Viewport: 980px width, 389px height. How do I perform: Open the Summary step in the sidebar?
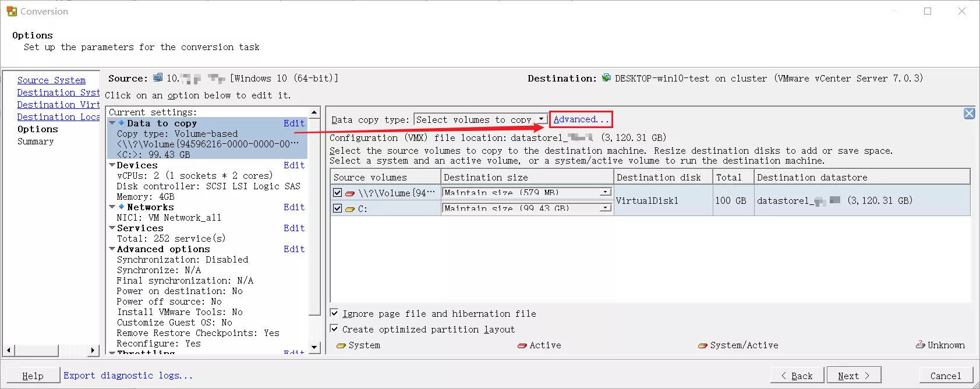(x=36, y=142)
